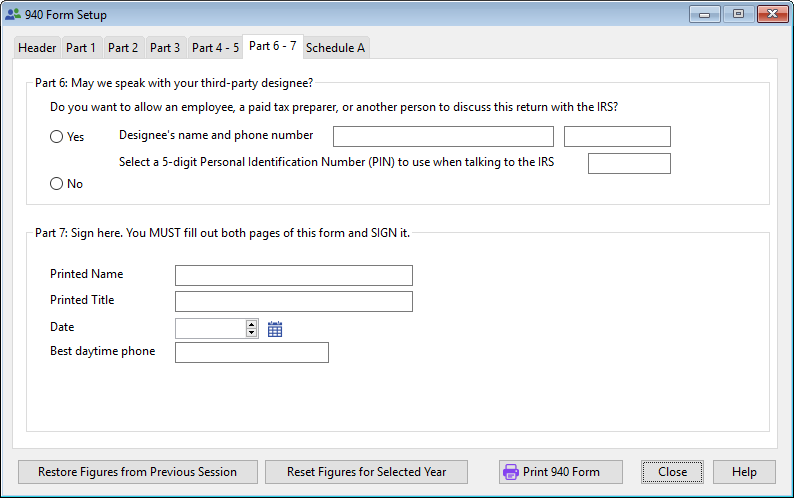
Task: Click the printer icon on Print 940 Form
Action: pyautogui.click(x=510, y=472)
